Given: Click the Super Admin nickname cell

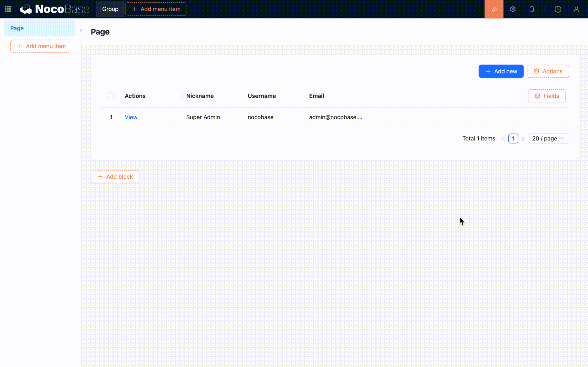Looking at the screenshot, I should 203,117.
